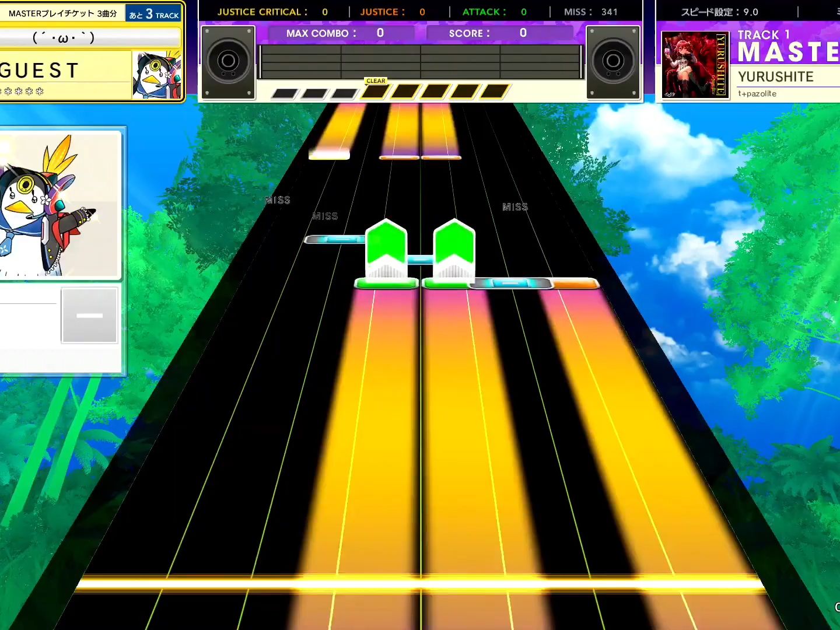This screenshot has width=840, height=630.
Task: Click the blue slide note left of the left green arrow
Action: point(335,240)
